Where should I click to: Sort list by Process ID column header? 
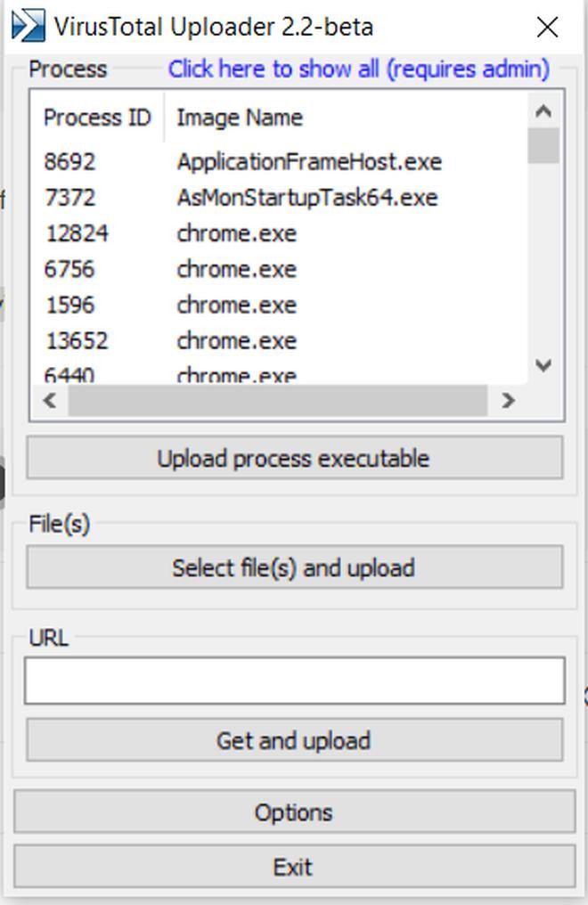pyautogui.click(x=97, y=118)
